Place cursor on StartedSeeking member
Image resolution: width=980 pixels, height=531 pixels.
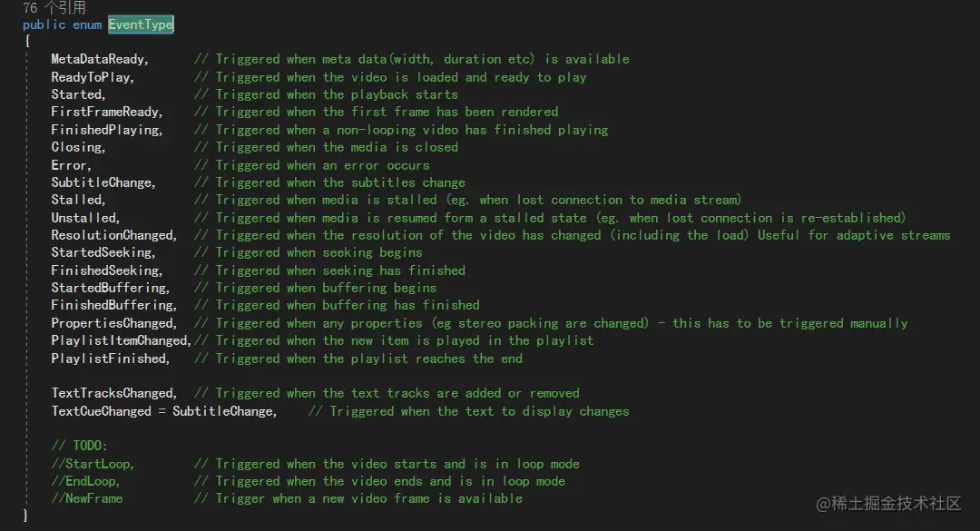click(103, 252)
